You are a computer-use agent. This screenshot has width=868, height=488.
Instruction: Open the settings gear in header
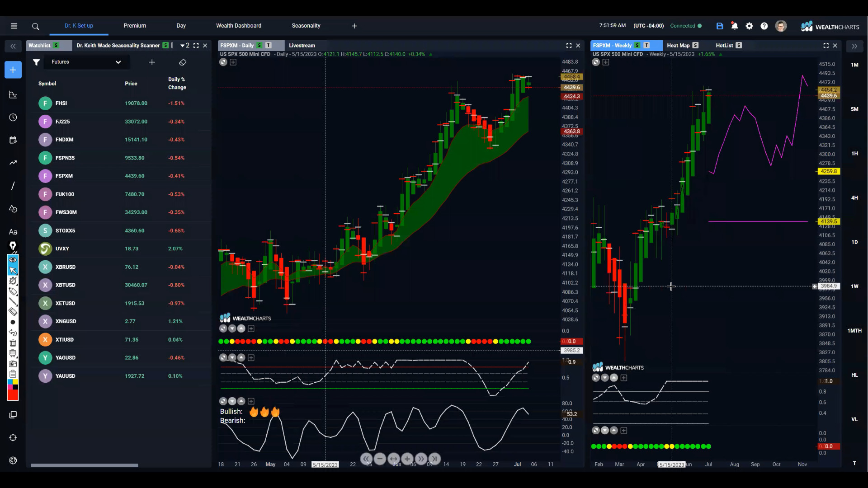749,26
